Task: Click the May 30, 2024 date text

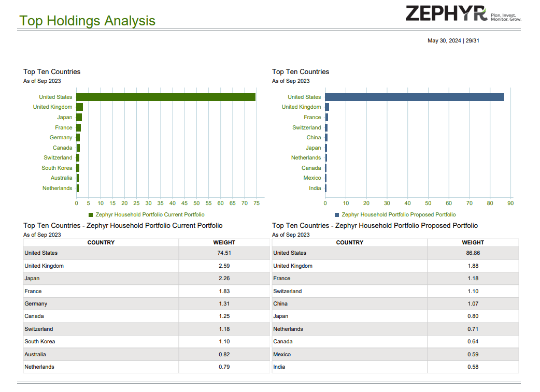Action: (443, 40)
